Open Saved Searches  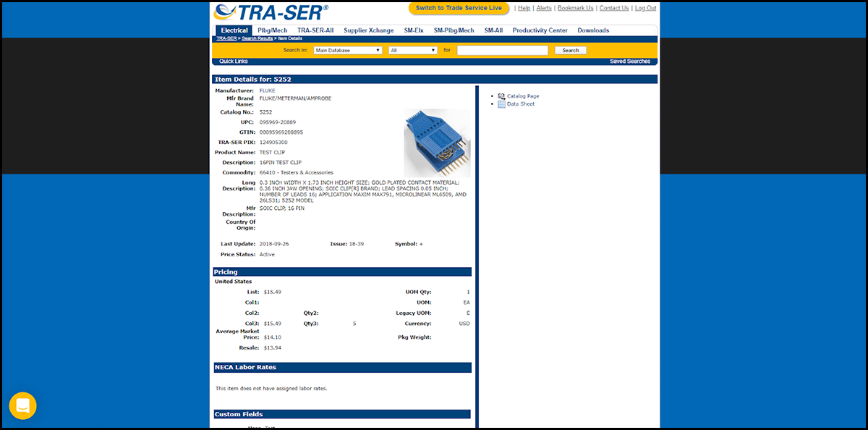[630, 62]
